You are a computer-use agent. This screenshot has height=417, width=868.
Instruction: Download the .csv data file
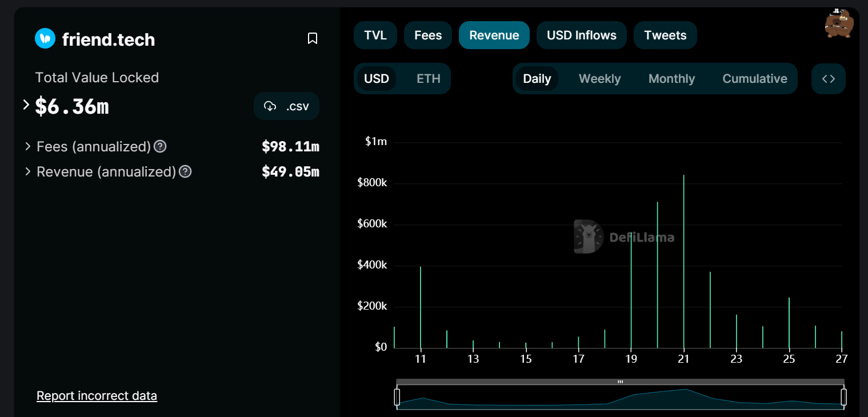tap(286, 106)
